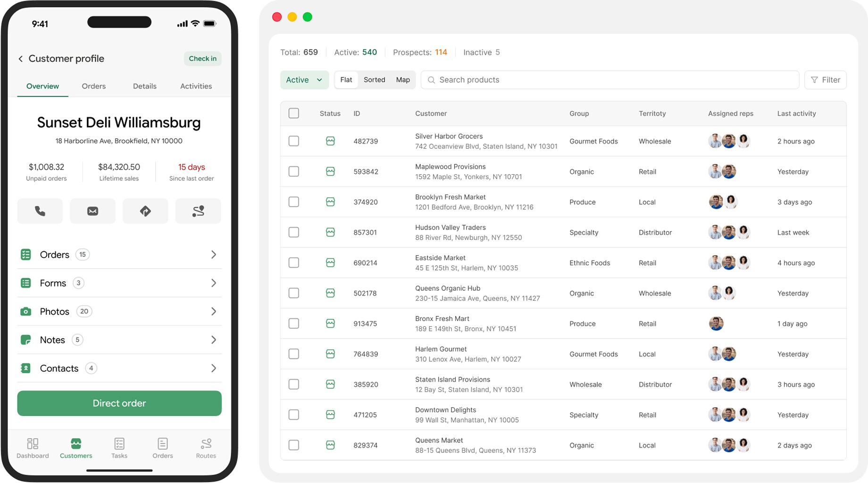Tap the directions diamond icon button
Screen dimensions: 868x483
coord(145,211)
